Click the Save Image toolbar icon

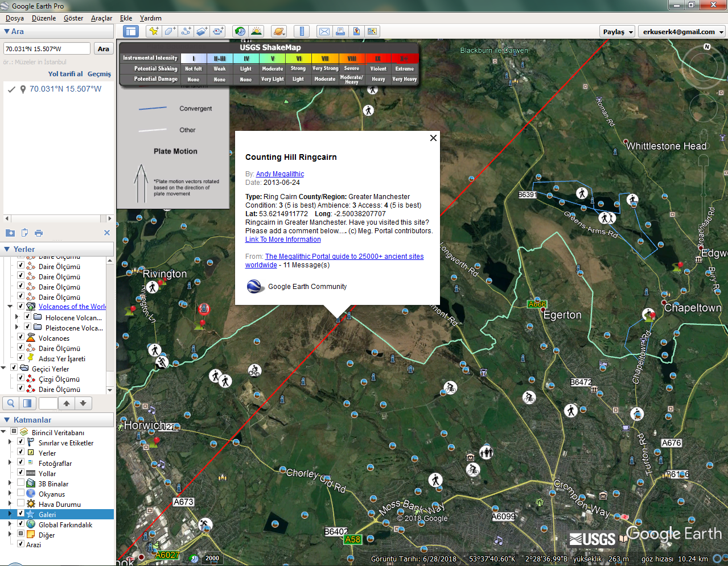pyautogui.click(x=356, y=31)
